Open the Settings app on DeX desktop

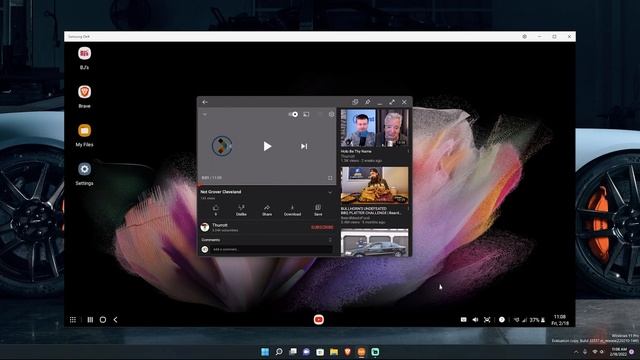point(84,169)
